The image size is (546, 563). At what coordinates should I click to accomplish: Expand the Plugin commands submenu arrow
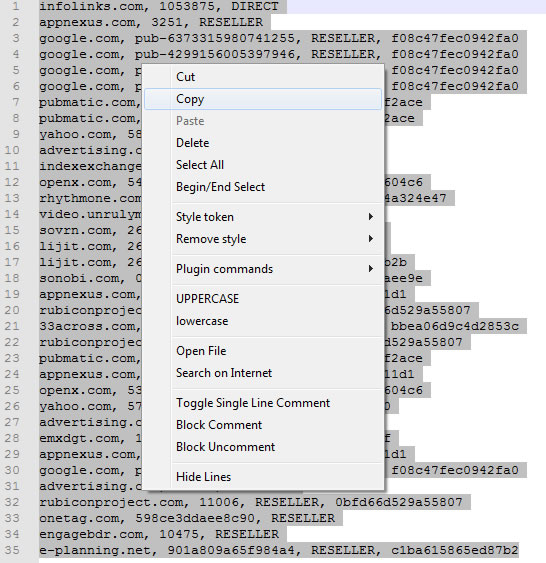[x=371, y=269]
